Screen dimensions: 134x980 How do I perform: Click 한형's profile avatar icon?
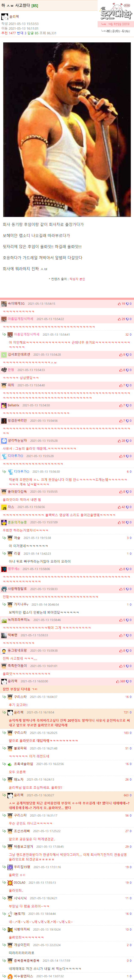(x=4, y=370)
